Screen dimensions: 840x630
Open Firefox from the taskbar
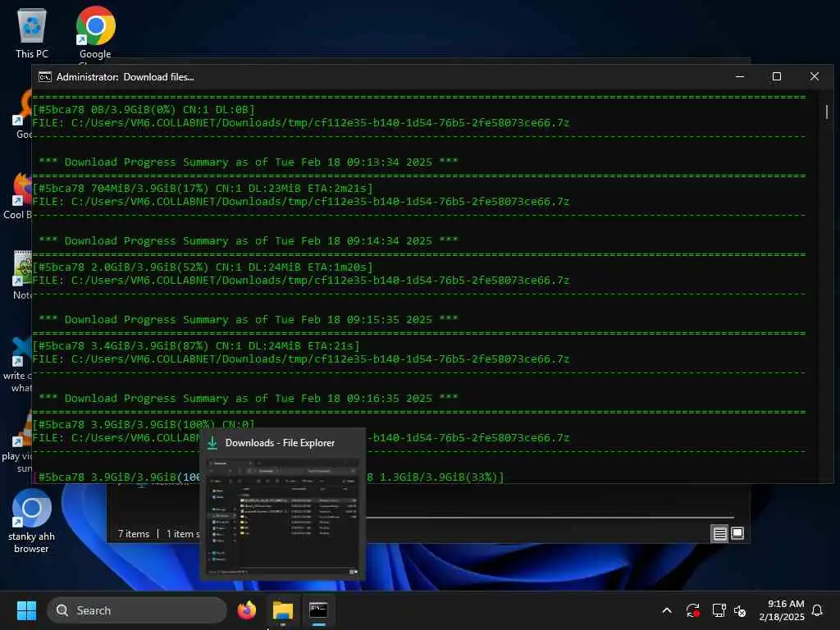247,610
